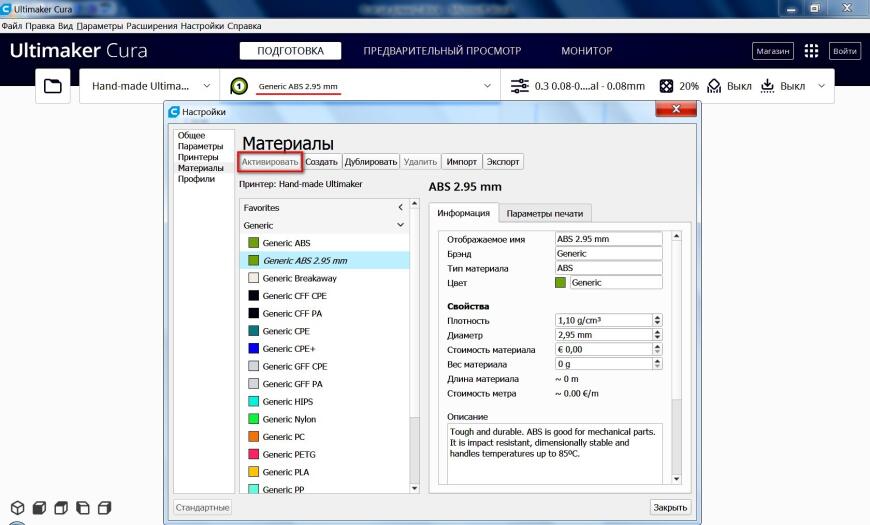Adjust the Стоимость материала stepper arrows

pyautogui.click(x=657, y=349)
